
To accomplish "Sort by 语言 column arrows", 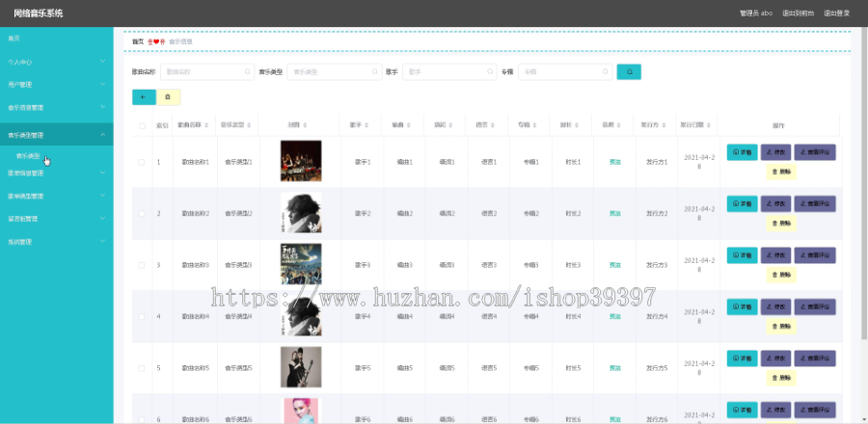I will click(x=493, y=125).
